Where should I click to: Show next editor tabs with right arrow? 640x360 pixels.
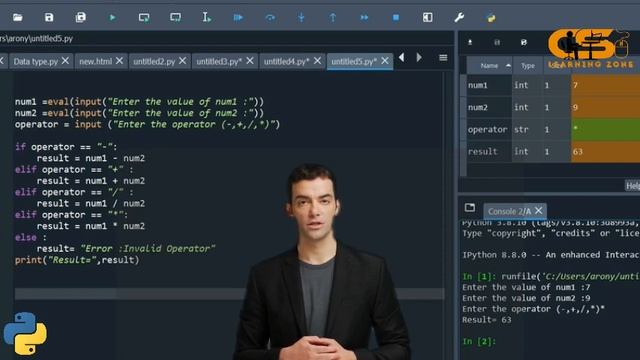419,58
